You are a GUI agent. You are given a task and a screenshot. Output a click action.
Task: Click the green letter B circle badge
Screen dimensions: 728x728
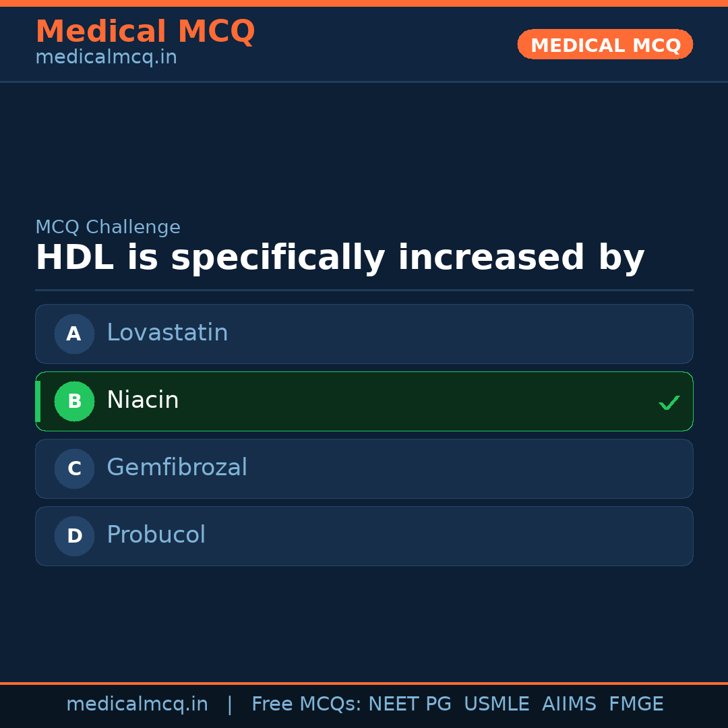pyautogui.click(x=74, y=401)
